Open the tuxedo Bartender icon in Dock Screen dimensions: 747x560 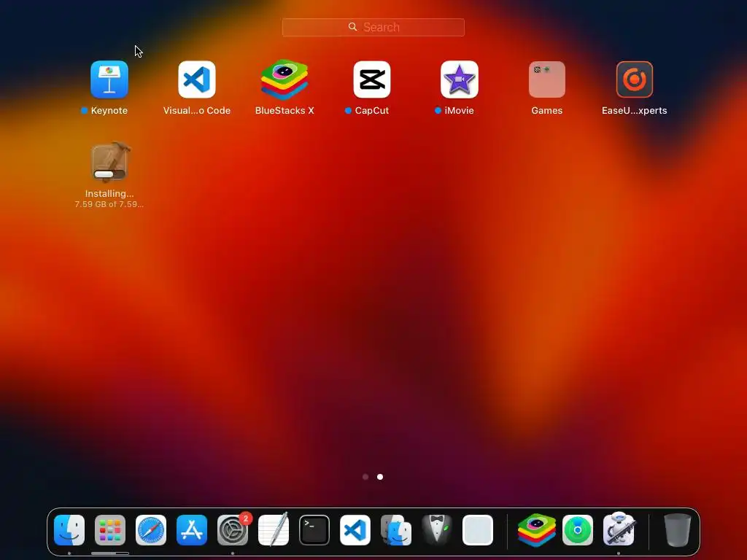437,529
